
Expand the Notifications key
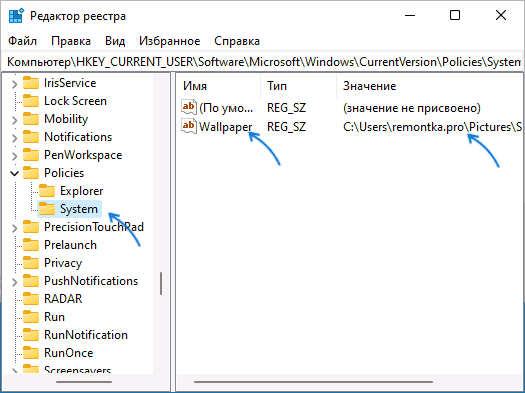pos(14,137)
